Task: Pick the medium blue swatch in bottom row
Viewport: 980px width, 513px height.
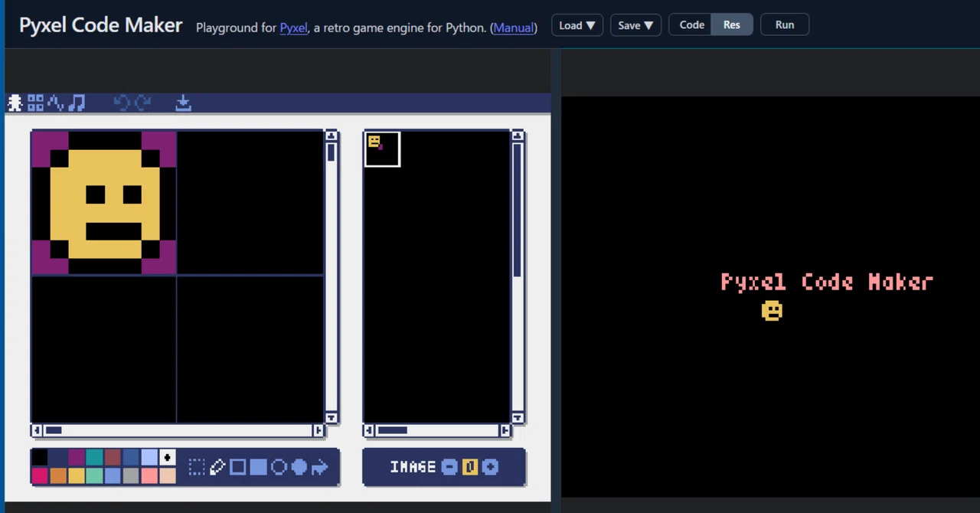Action: (113, 476)
